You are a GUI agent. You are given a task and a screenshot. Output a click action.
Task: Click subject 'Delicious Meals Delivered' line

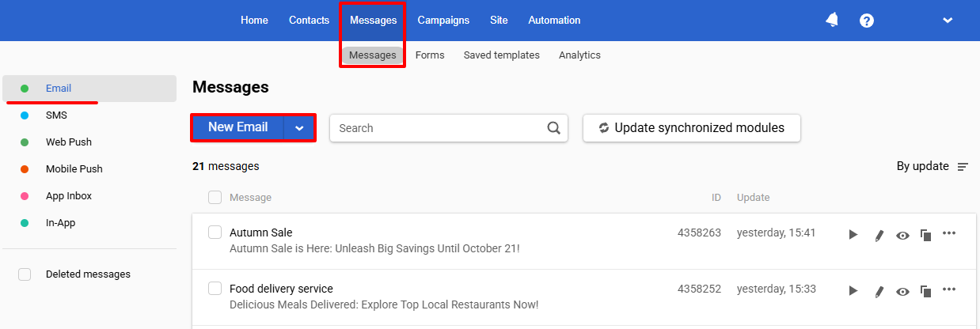pyautogui.click(x=384, y=304)
